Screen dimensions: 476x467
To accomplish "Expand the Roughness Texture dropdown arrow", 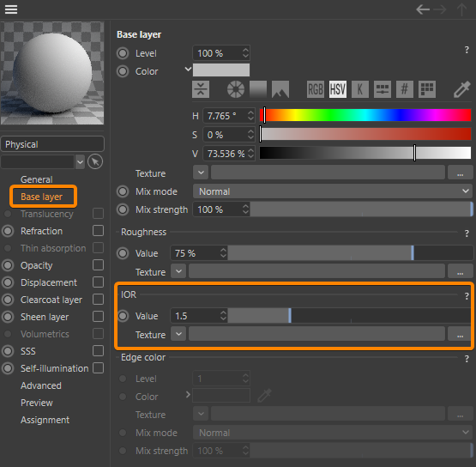I will click(x=178, y=271).
